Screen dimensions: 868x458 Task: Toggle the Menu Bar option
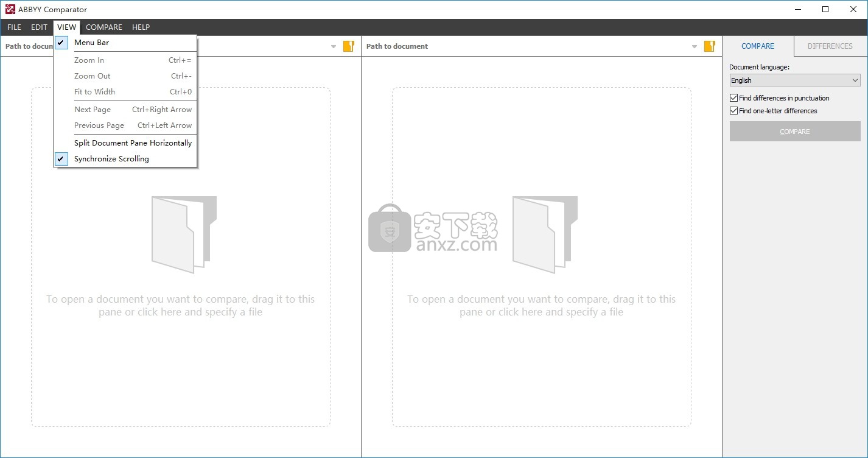(x=125, y=43)
